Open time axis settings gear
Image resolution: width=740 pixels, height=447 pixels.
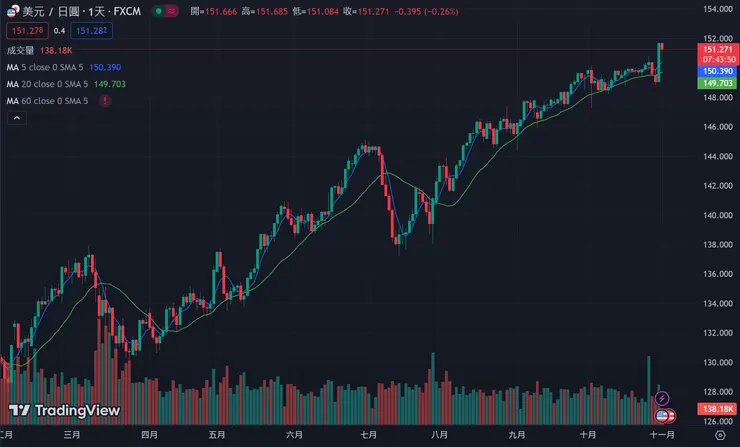click(x=718, y=436)
